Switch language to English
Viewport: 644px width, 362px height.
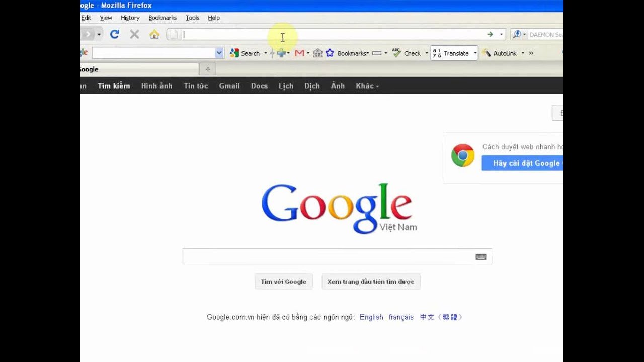[x=371, y=317]
